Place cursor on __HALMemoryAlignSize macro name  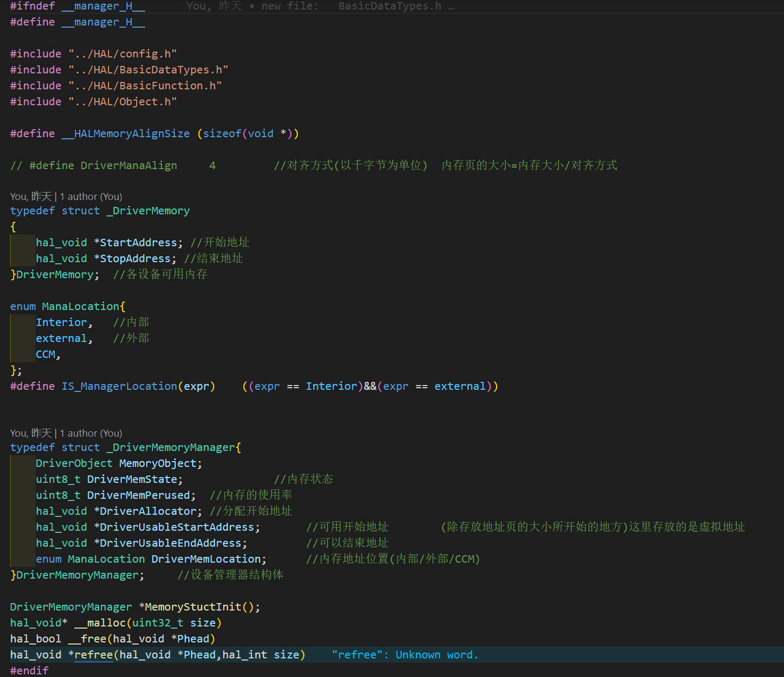(125, 133)
